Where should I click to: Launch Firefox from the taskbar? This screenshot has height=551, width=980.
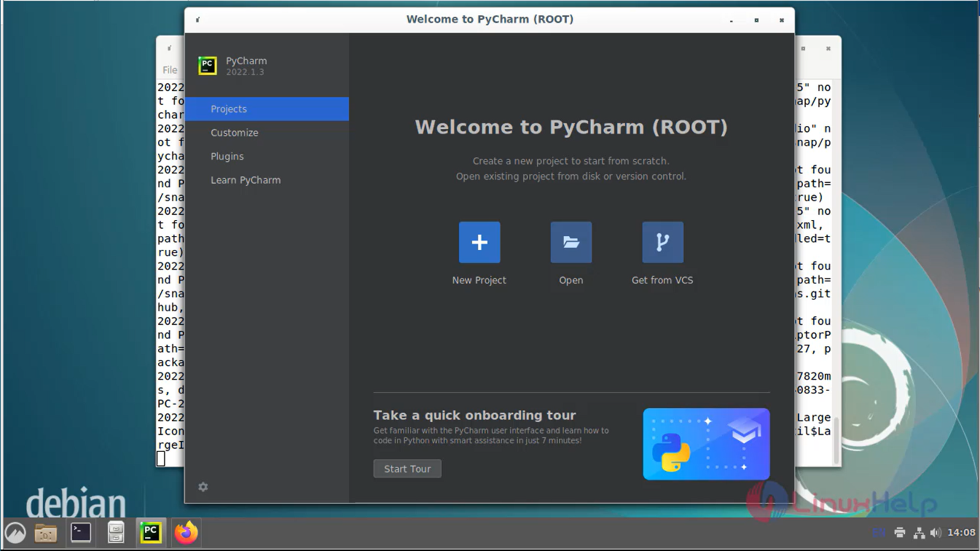click(x=186, y=533)
